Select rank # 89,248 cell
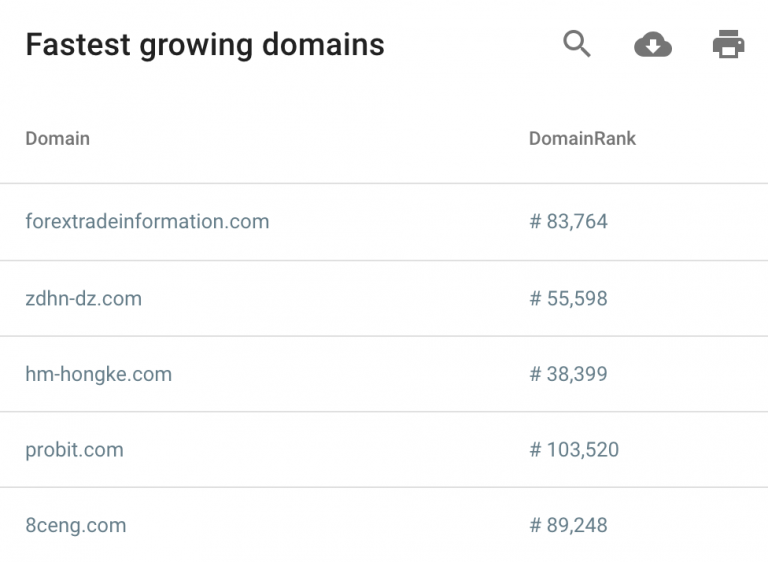This screenshot has height=562, width=768. coord(569,525)
